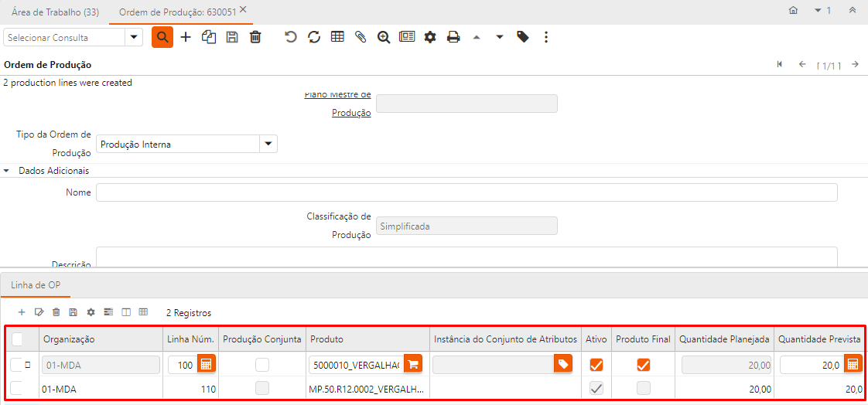Collapse the Dados Adicionais section
Image resolution: width=868 pixels, height=405 pixels.
[8, 171]
